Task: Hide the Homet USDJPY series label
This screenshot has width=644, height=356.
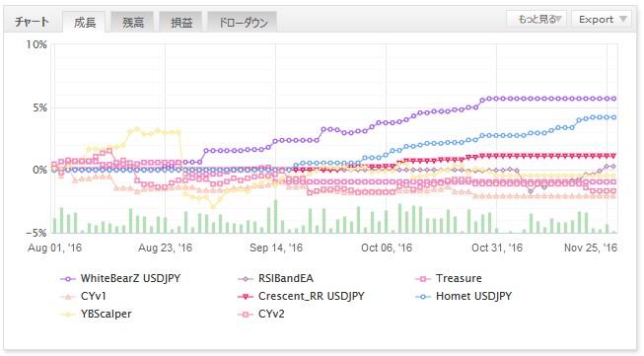Action: tap(473, 296)
